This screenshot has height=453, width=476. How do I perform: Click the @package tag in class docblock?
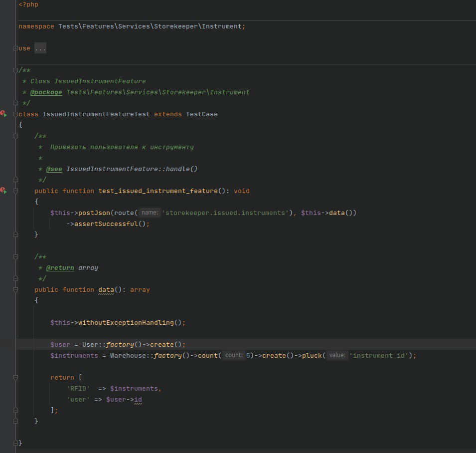pos(46,92)
